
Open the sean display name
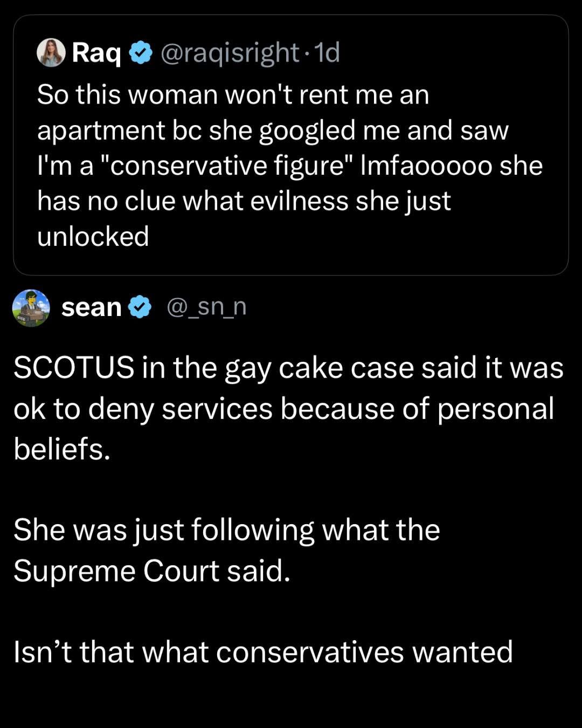coord(92,307)
